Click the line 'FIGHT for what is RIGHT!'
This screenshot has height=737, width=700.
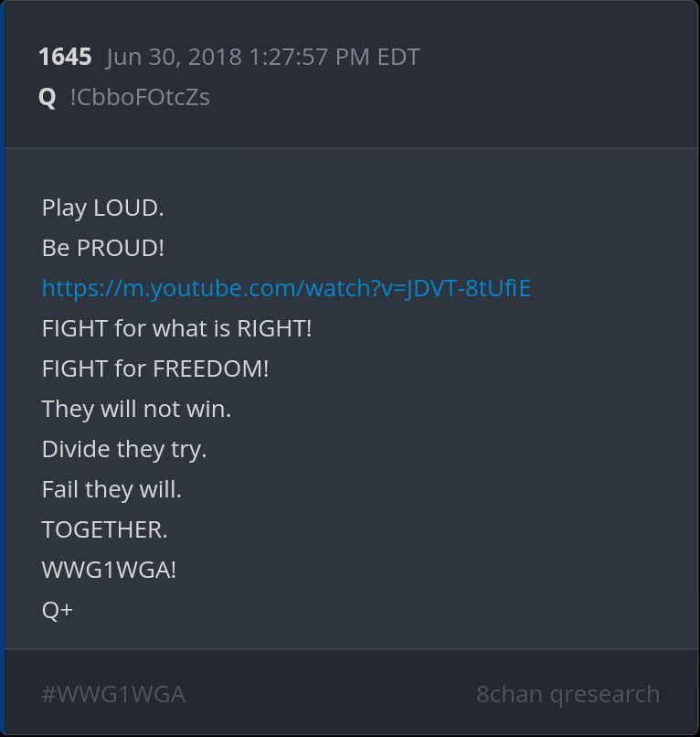click(176, 328)
